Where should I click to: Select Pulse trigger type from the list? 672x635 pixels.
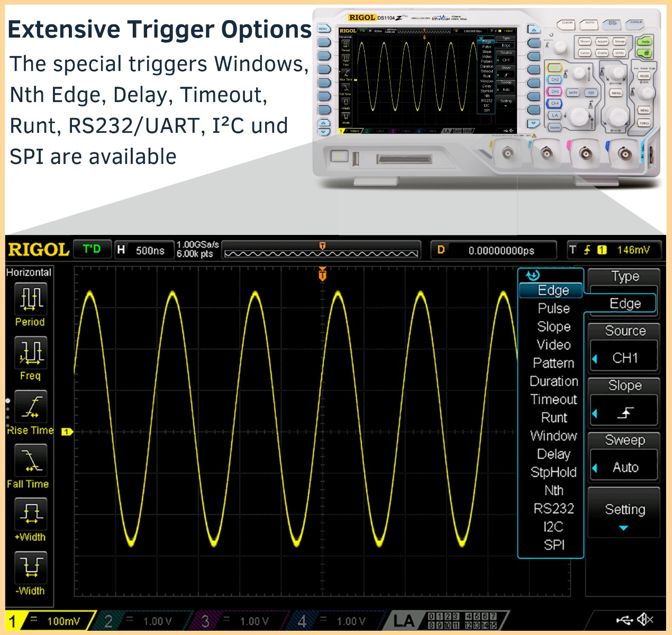pyautogui.click(x=553, y=309)
